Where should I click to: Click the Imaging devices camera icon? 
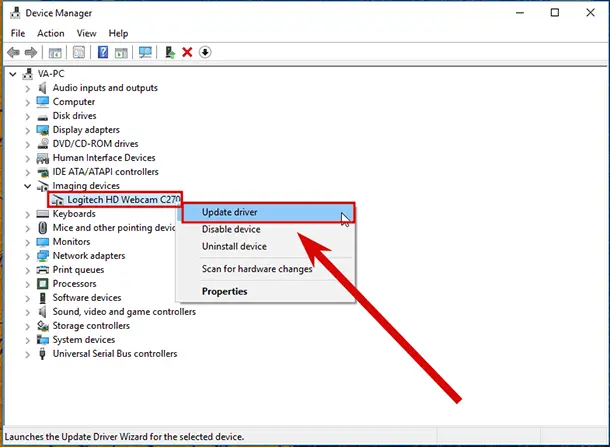(43, 186)
